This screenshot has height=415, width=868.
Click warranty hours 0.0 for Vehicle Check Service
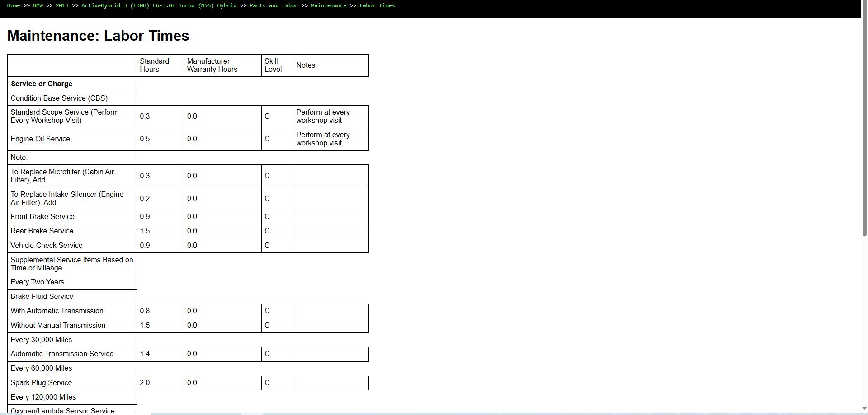coord(222,246)
